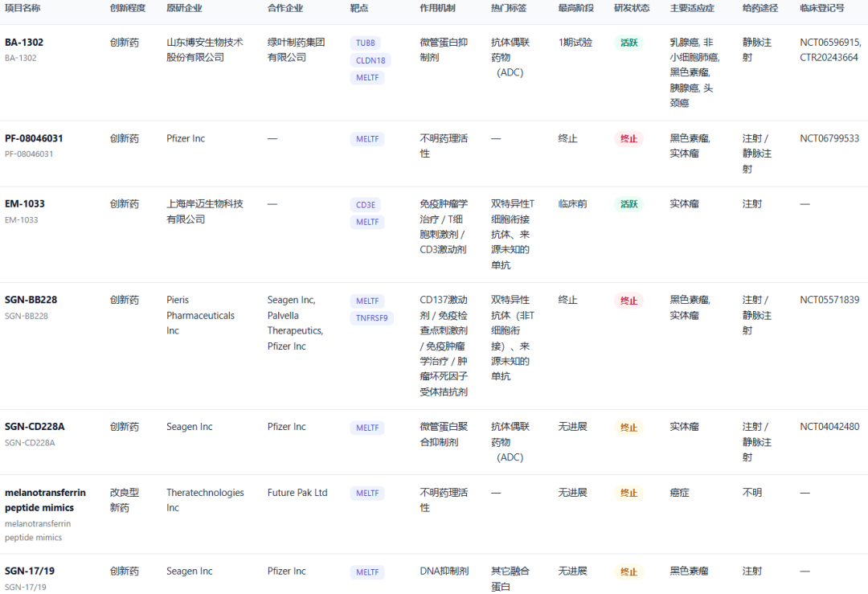The height and width of the screenshot is (594, 868).
Task: Open the EM-1033 project entry
Action: point(24,203)
